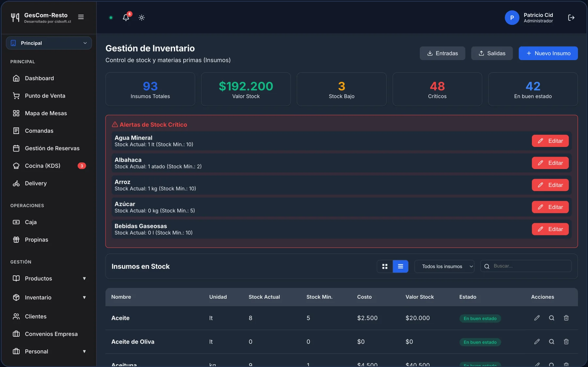Click the Críticos 48 stat card
The height and width of the screenshot is (367, 588).
click(x=437, y=89)
